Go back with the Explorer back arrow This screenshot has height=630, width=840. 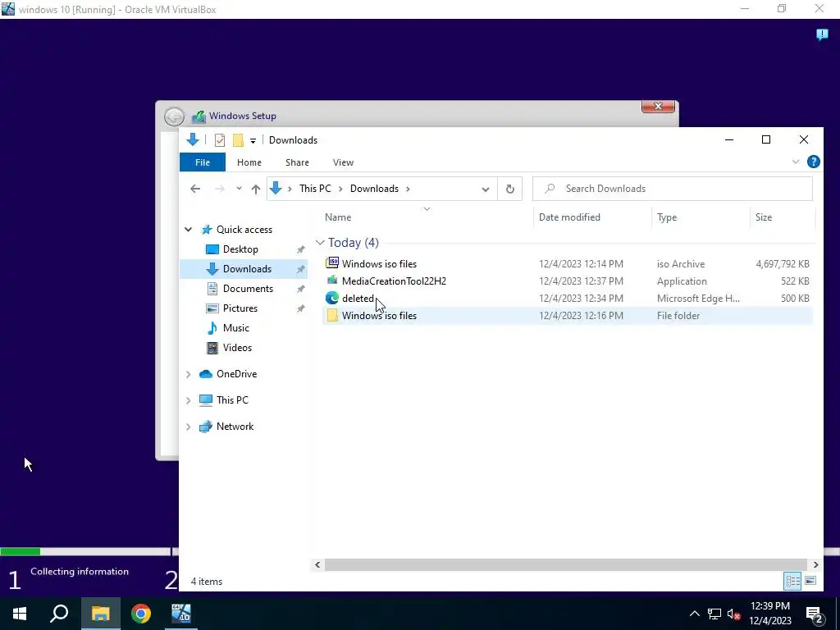coord(195,189)
